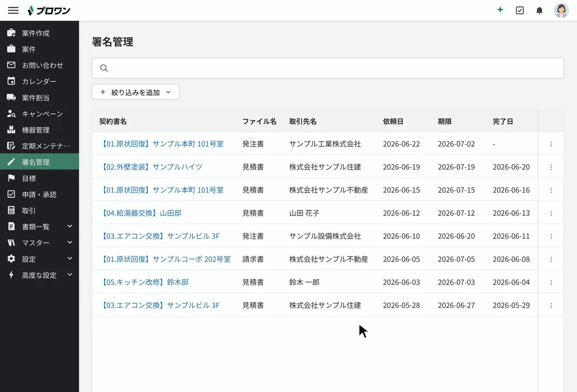The height and width of the screenshot is (392, 577).
Task: Expand the マスター chevron
Action: [x=70, y=243]
